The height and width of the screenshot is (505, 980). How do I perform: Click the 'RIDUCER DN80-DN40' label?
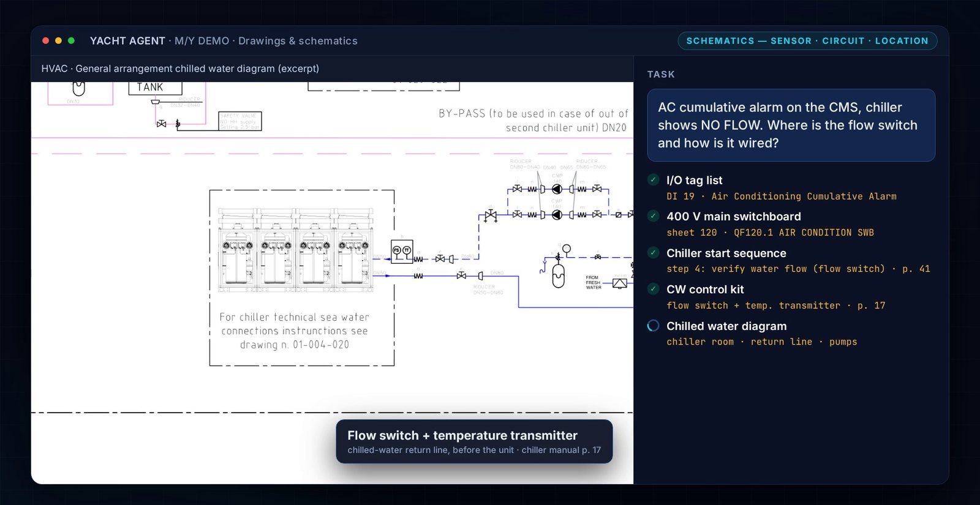point(525,164)
